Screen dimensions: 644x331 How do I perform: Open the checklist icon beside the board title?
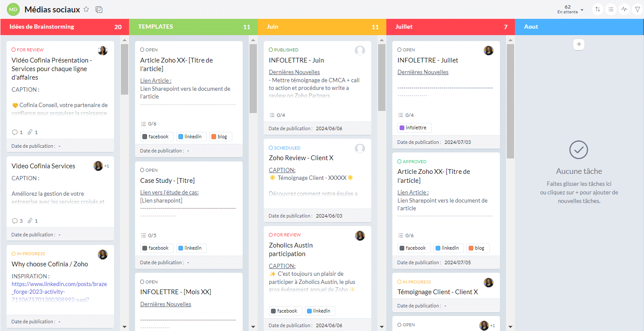tap(99, 9)
